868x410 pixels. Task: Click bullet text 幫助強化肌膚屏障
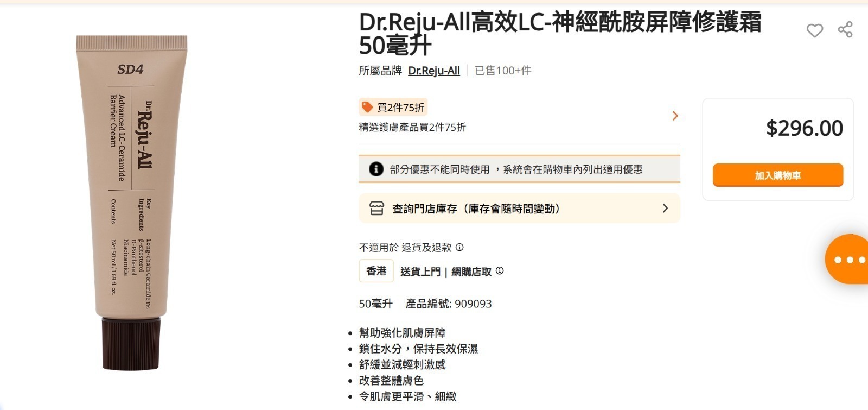click(x=402, y=333)
